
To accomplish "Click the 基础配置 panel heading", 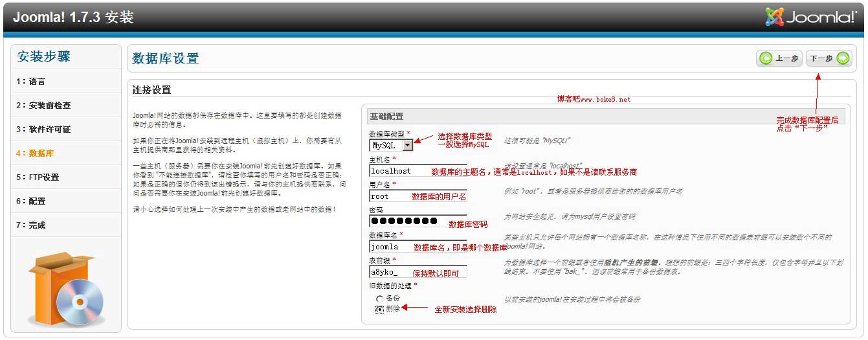I will 386,117.
